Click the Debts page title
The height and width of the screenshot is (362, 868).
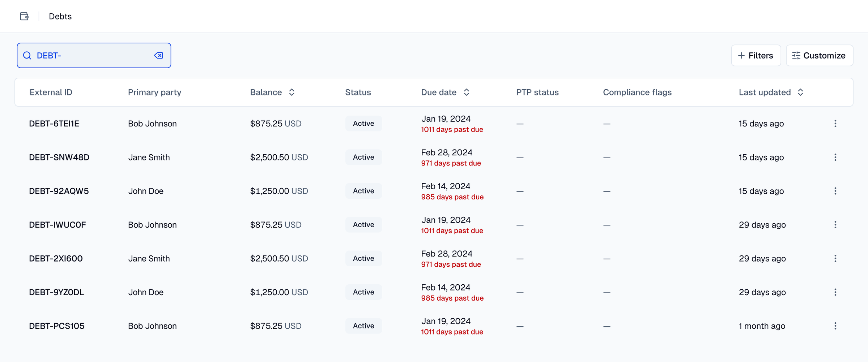point(60,16)
